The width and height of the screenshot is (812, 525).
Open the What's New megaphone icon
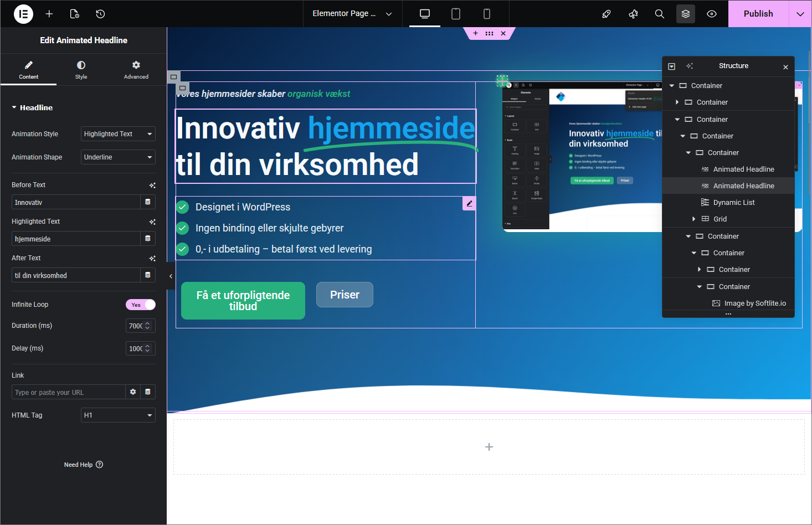click(633, 14)
